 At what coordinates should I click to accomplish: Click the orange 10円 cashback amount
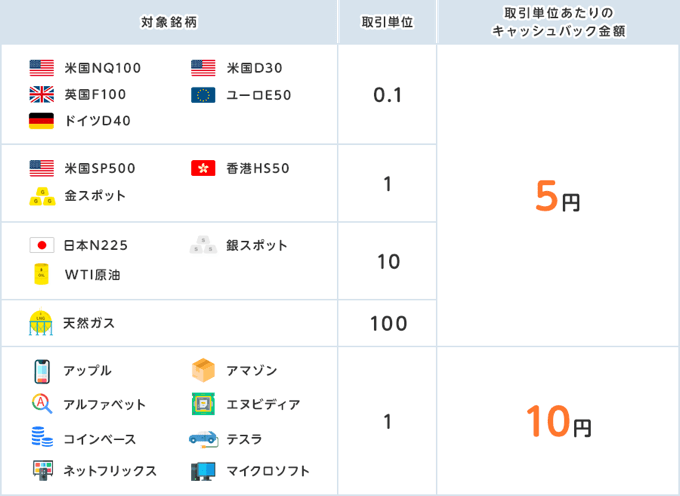pyautogui.click(x=559, y=421)
